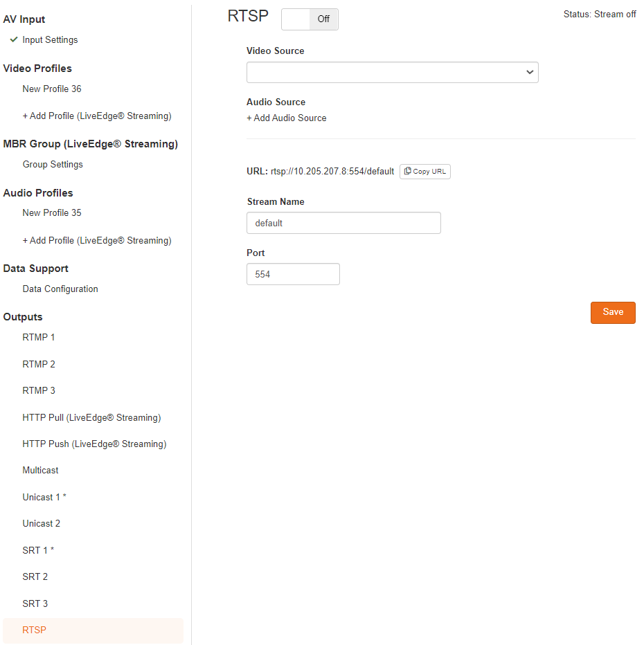Click the Status: Stream off text

[x=600, y=15]
